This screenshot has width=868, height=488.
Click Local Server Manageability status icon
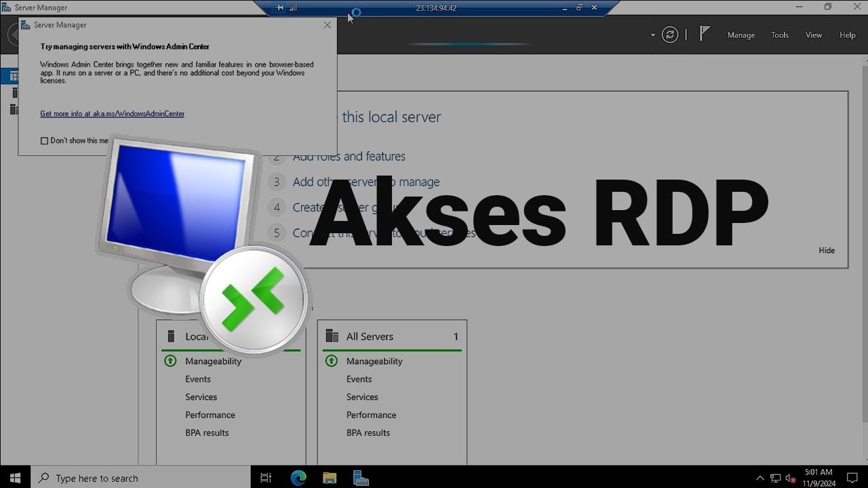coord(170,361)
